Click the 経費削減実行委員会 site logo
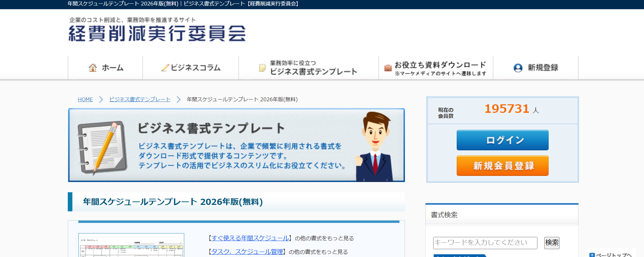644x257 pixels. (x=157, y=33)
